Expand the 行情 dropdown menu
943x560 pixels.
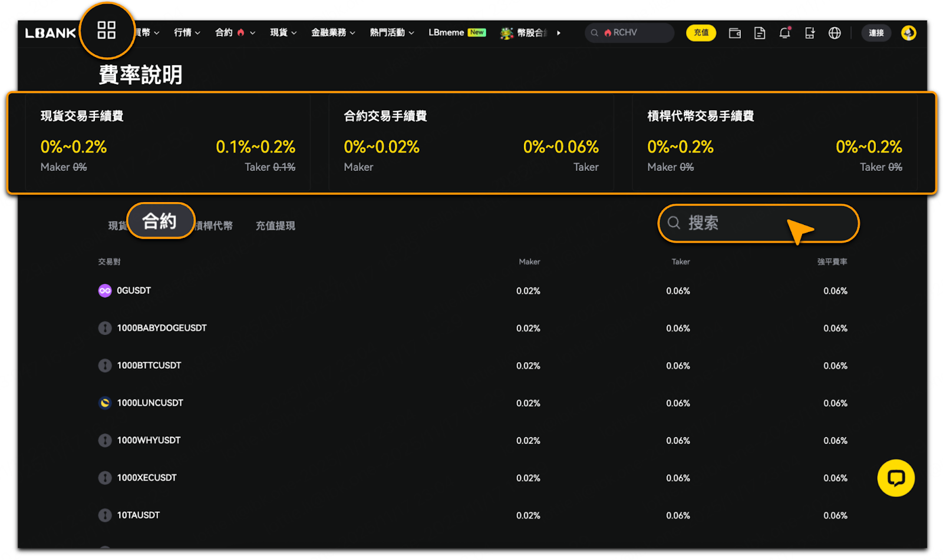pyautogui.click(x=187, y=33)
